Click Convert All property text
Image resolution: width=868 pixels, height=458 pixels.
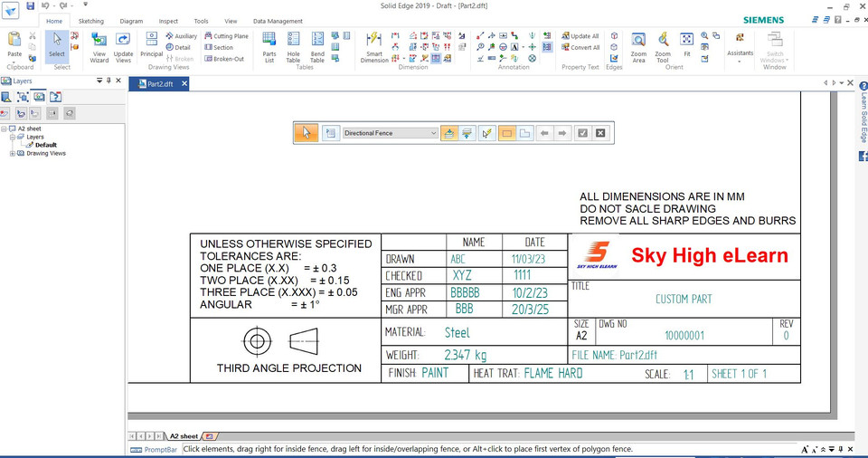(580, 47)
